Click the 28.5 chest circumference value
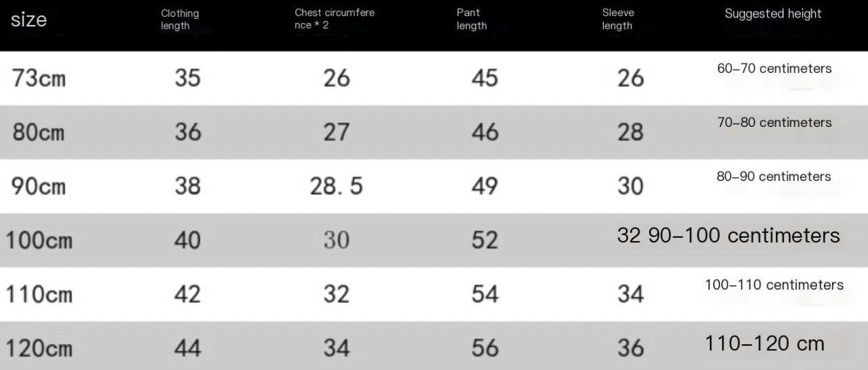Image resolution: width=868 pixels, height=370 pixels. (336, 186)
